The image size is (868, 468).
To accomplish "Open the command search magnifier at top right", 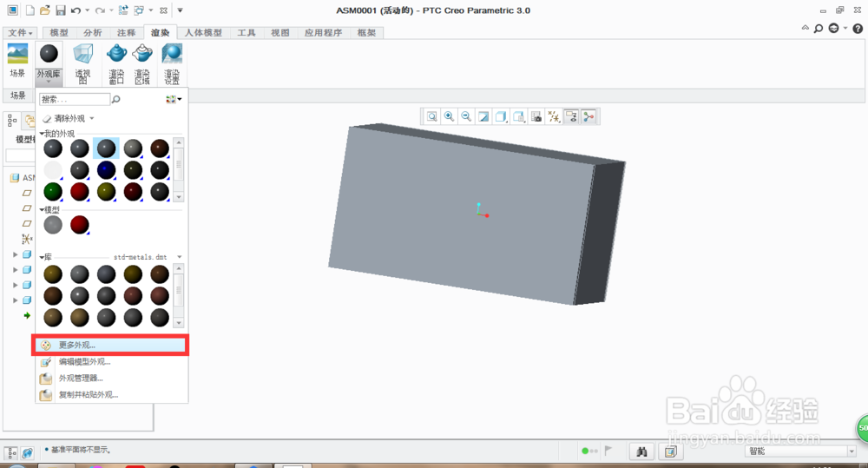I will click(819, 29).
